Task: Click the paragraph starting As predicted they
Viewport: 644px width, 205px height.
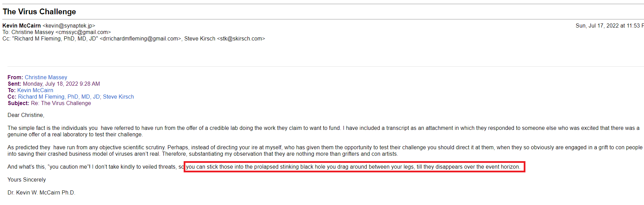Action: click(325, 151)
